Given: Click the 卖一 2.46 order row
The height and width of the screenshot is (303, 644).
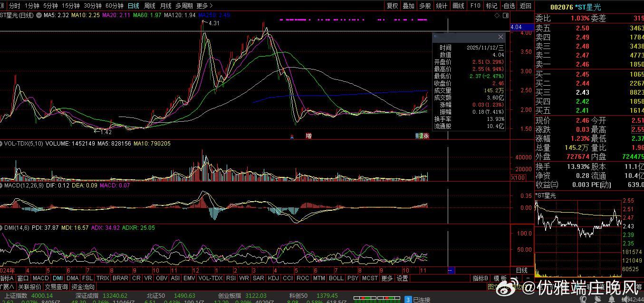Looking at the screenshot, I should coord(589,64).
